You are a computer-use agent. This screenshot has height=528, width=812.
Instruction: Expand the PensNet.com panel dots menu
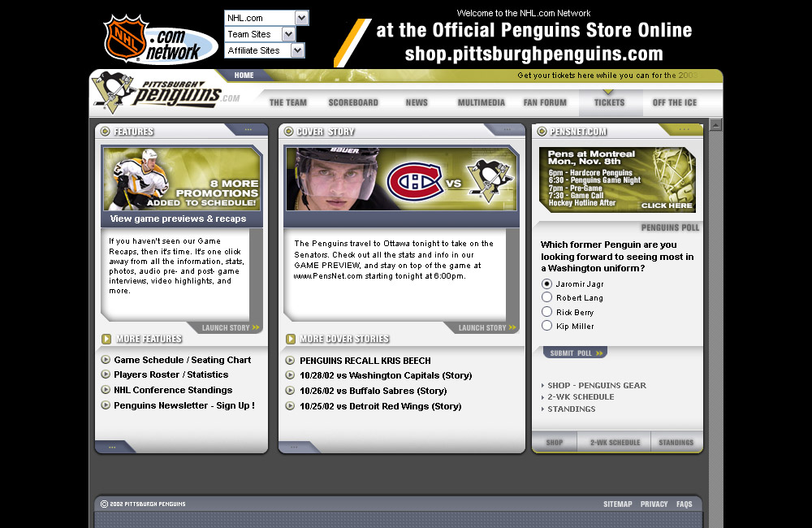(684, 129)
